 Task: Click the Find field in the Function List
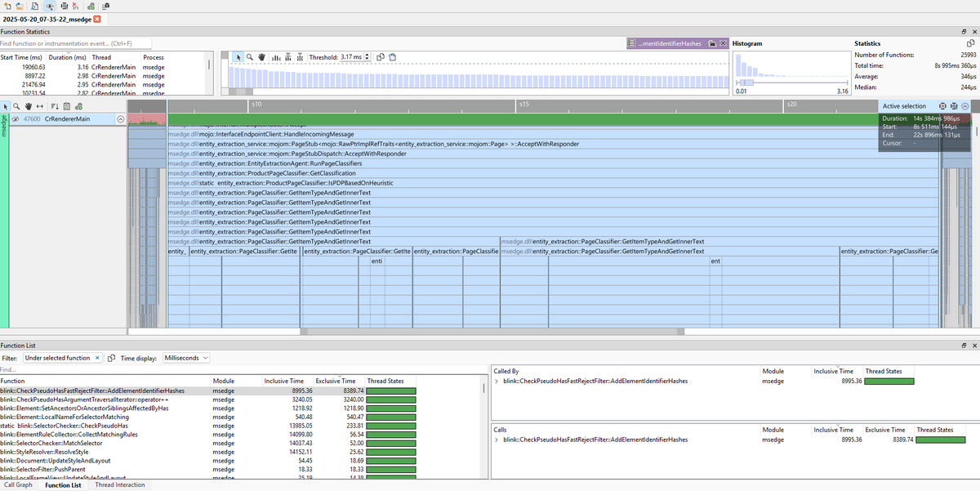[242, 370]
